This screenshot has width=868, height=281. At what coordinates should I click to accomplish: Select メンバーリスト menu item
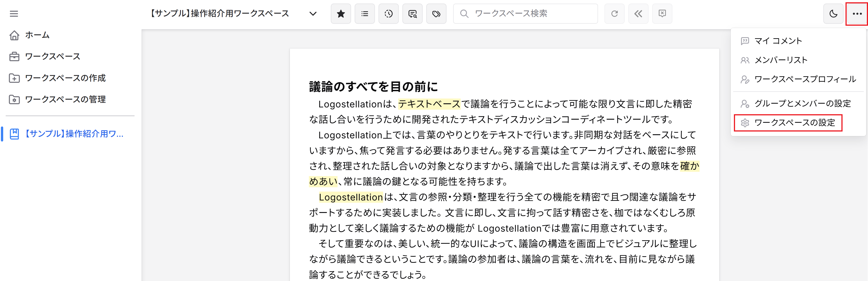(799, 60)
